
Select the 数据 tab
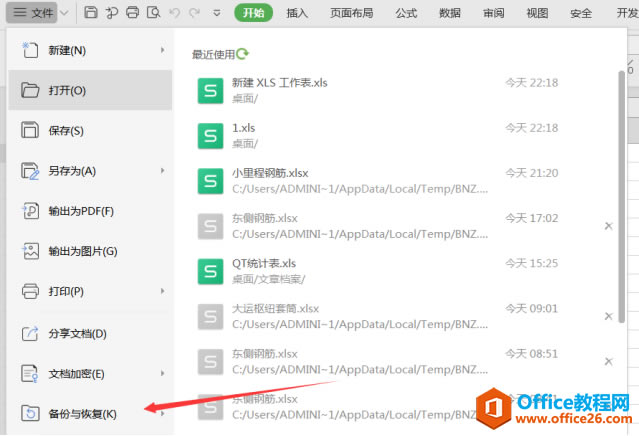(450, 13)
